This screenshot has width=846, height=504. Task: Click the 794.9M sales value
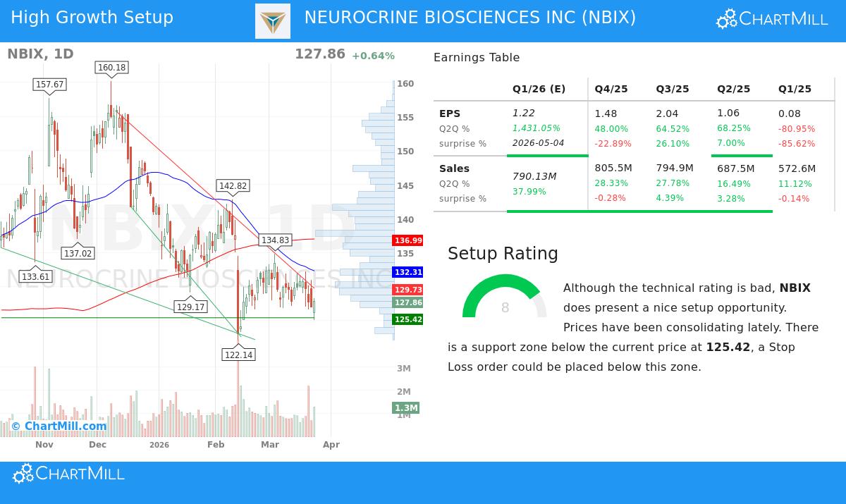(675, 168)
